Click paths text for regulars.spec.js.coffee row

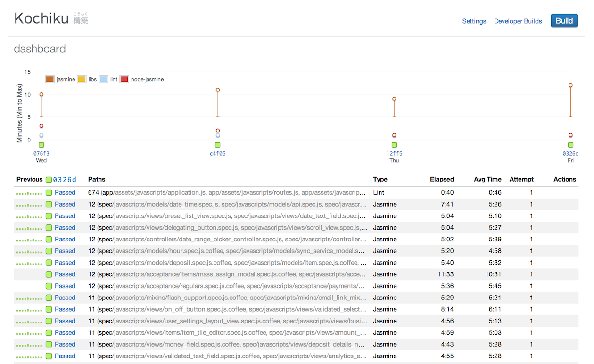(227, 286)
